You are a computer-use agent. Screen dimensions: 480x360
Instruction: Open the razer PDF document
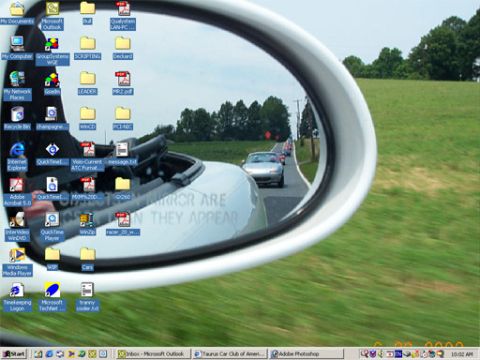(x=123, y=224)
